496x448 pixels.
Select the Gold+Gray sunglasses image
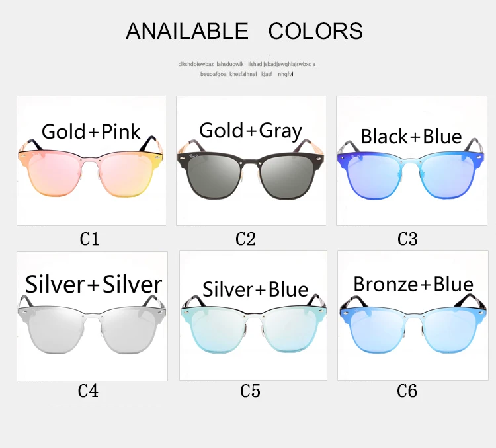point(251,161)
